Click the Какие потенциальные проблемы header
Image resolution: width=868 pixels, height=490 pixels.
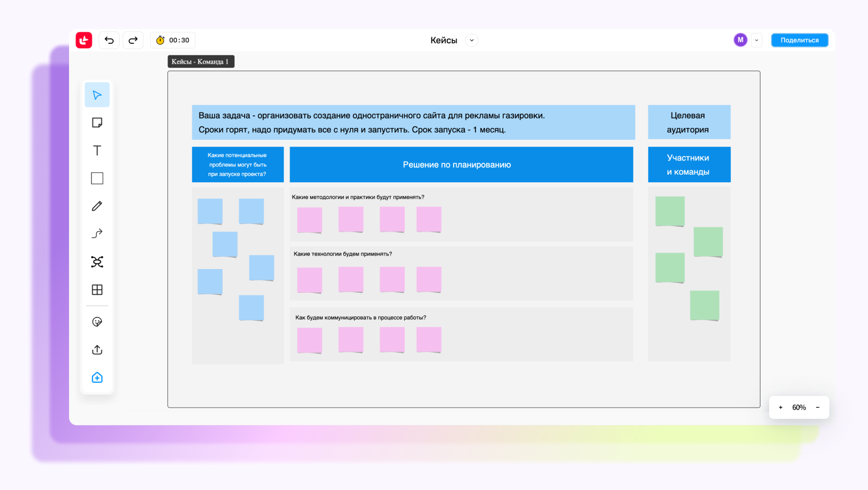coord(238,164)
